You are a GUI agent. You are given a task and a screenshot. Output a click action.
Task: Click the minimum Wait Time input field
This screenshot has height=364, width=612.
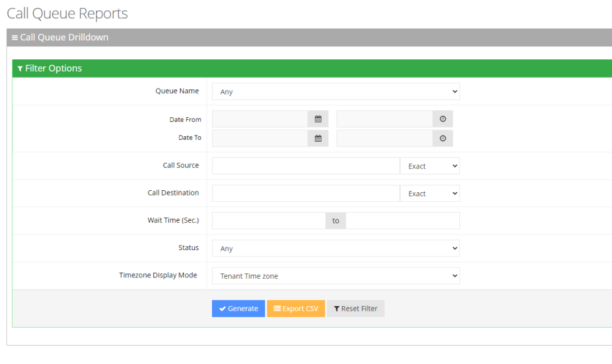pos(269,221)
